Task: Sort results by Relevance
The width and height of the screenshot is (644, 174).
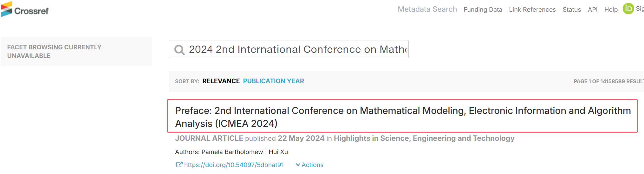Action: tap(221, 81)
